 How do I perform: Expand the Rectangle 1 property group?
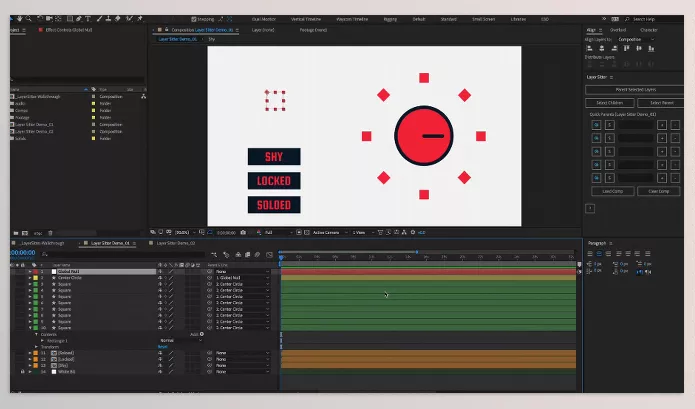pyautogui.click(x=43, y=341)
